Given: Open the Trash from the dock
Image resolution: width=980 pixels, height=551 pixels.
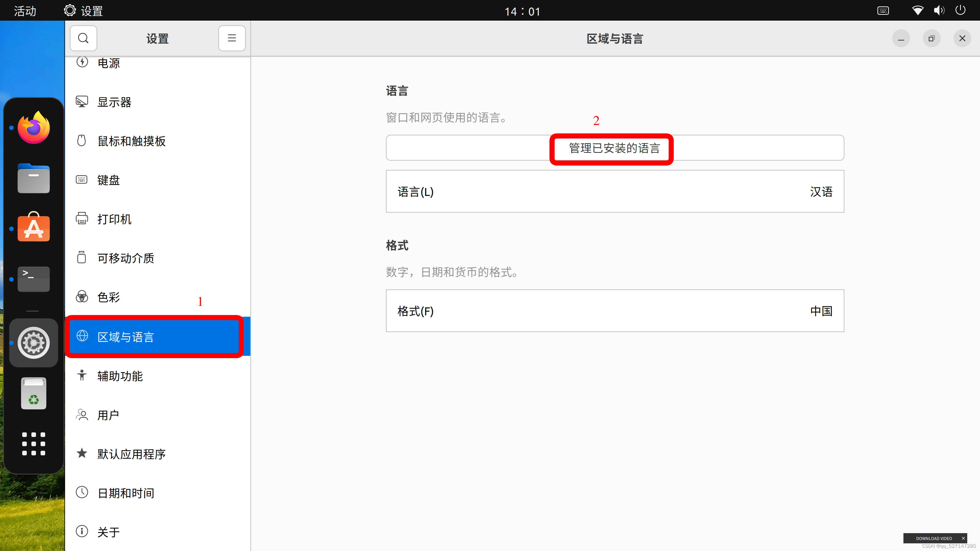Looking at the screenshot, I should pyautogui.click(x=33, y=394).
